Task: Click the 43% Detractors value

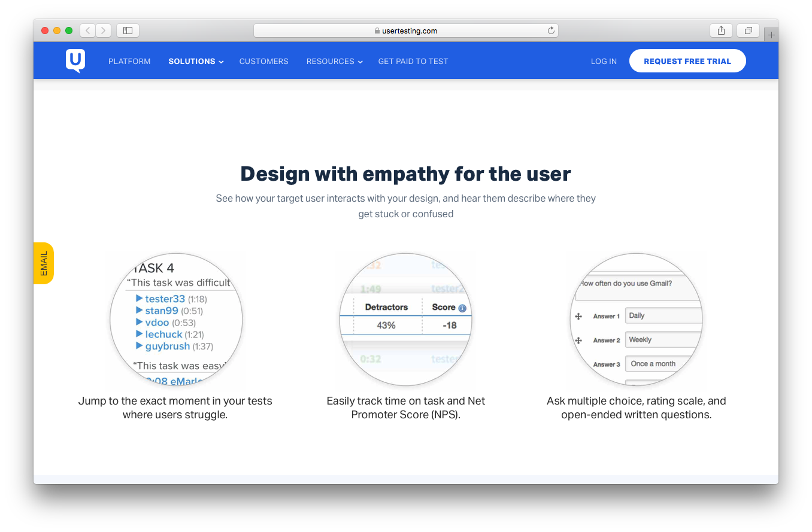Action: (386, 326)
